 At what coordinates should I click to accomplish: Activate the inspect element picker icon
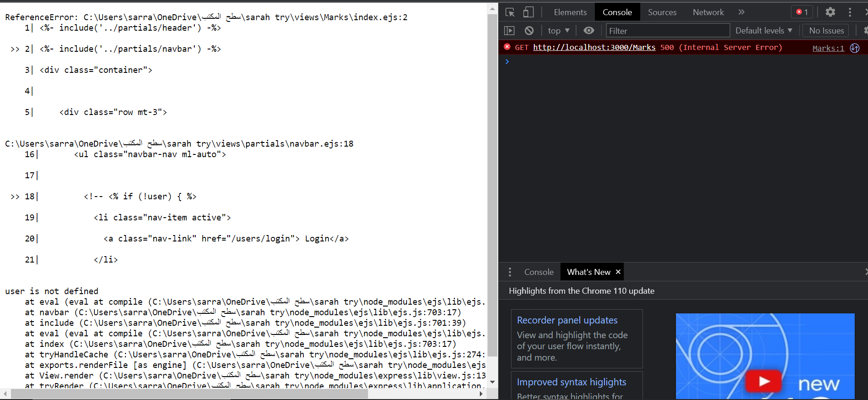pos(510,12)
